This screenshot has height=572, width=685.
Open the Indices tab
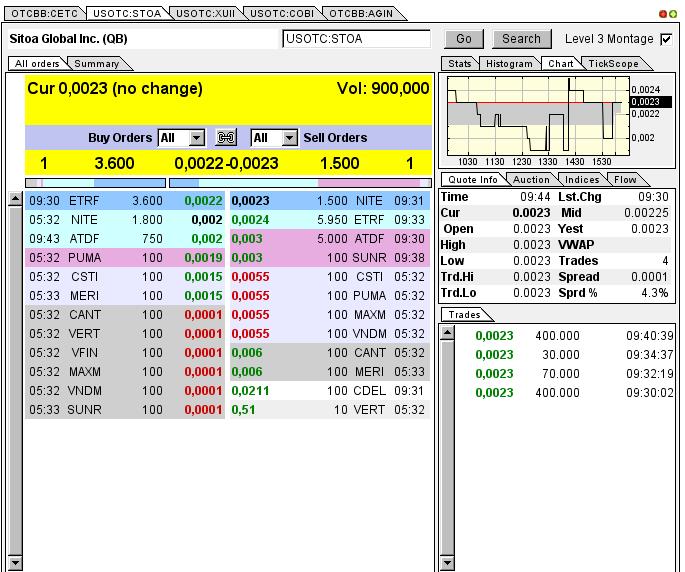click(582, 180)
